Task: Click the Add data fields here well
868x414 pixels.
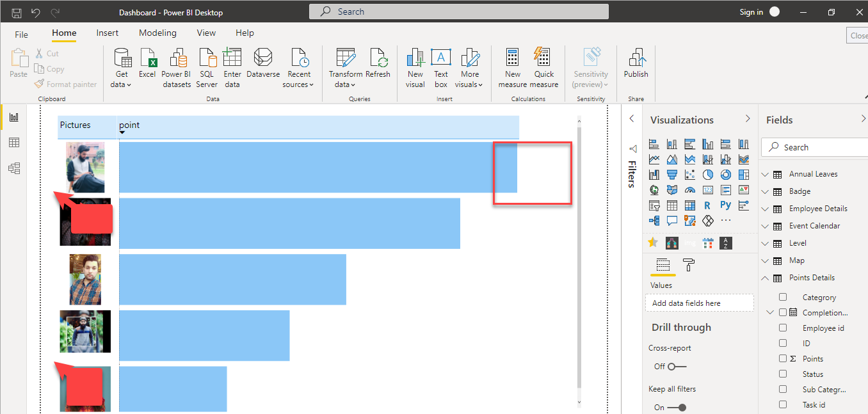Action: 700,303
